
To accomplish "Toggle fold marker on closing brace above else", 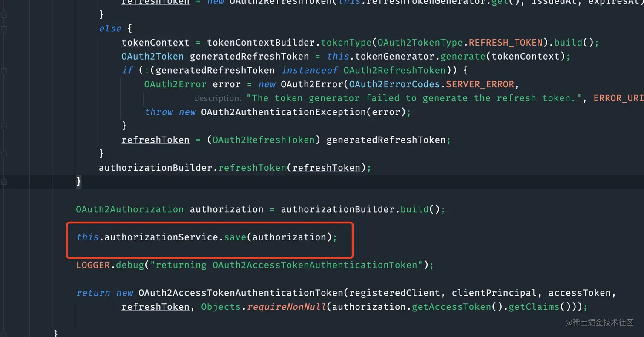I will 3,15.
